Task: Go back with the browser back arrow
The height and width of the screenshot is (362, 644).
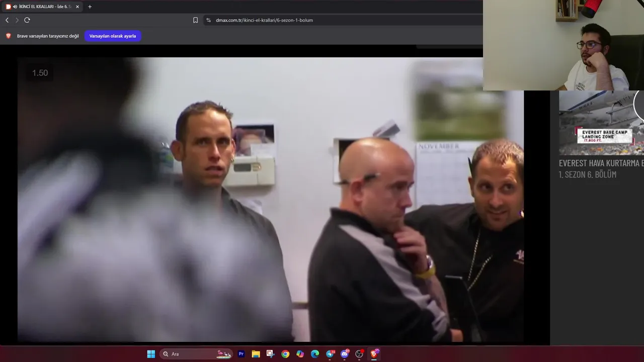Action: click(7, 20)
